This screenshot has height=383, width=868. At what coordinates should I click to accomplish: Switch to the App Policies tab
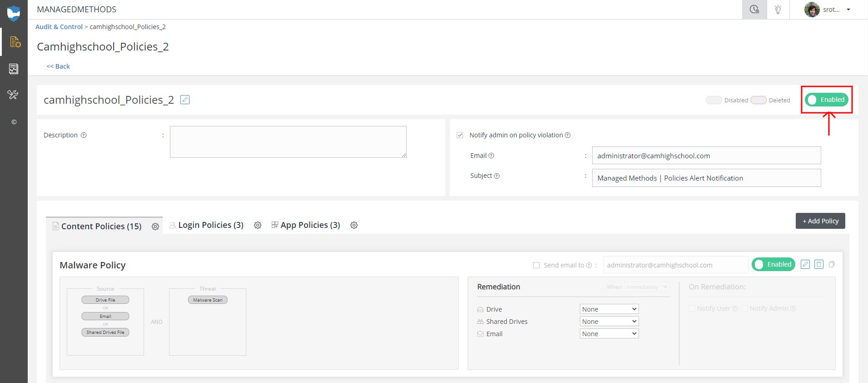click(x=310, y=225)
